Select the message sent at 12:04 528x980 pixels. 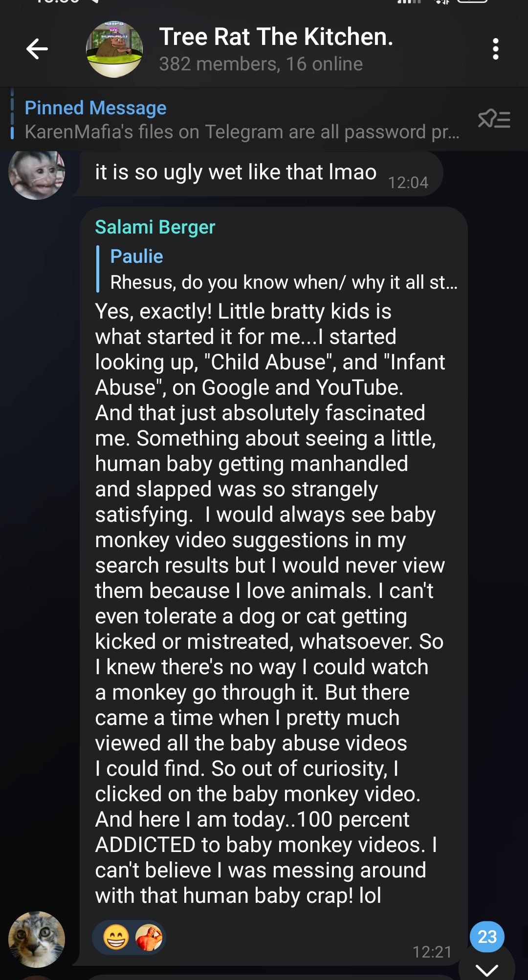pyautogui.click(x=236, y=172)
